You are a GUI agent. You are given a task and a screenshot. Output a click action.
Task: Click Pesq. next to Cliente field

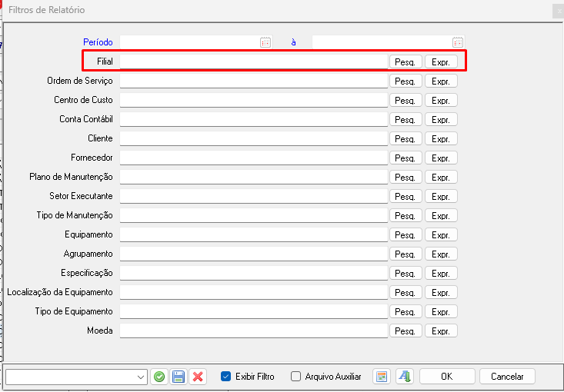tap(405, 138)
